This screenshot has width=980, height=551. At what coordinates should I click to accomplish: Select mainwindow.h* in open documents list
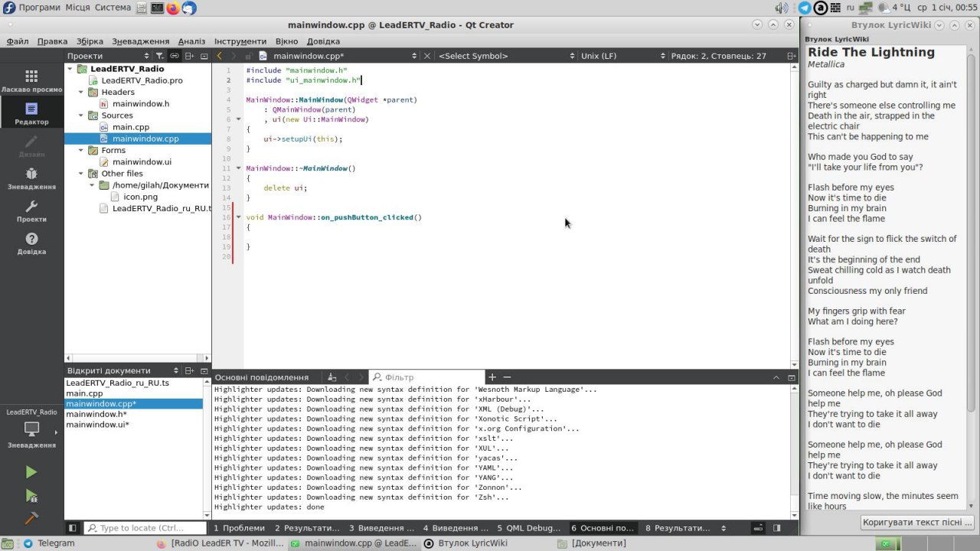click(96, 414)
